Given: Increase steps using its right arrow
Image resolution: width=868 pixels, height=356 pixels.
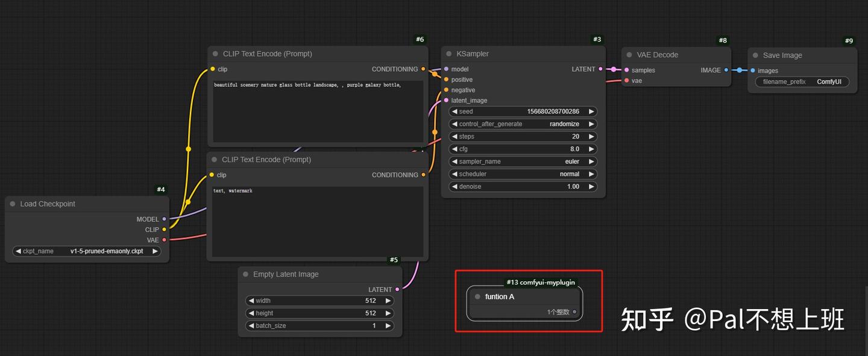Looking at the screenshot, I should pyautogui.click(x=591, y=136).
